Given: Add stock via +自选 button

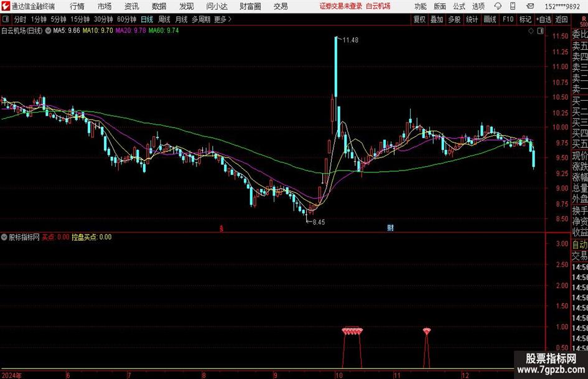Looking at the screenshot, I should 544,19.
